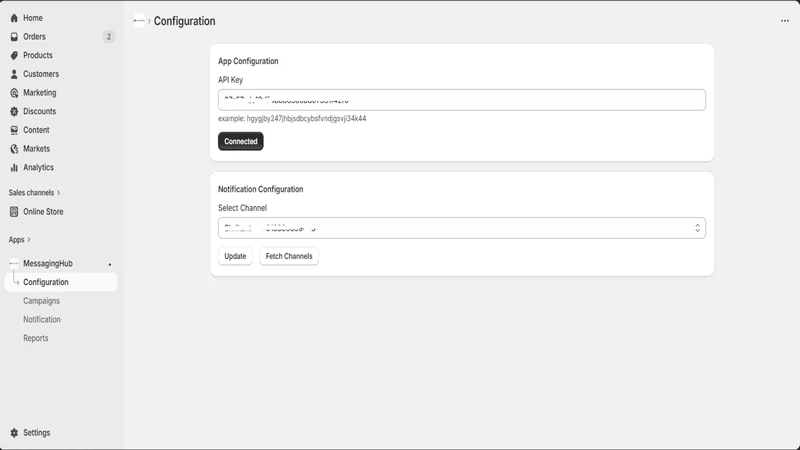Click the Discounts badge icon
Screen dimensions: 800x450
pyautogui.click(x=14, y=111)
